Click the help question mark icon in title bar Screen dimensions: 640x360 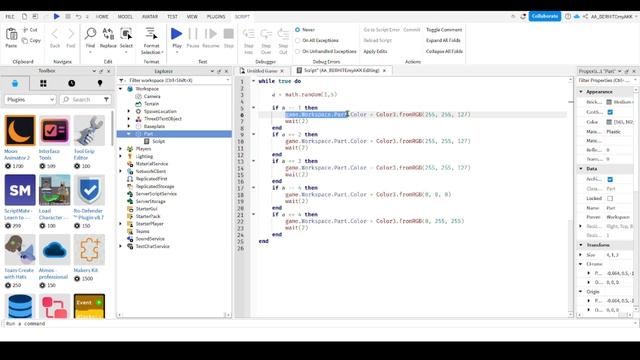pyautogui.click(x=568, y=16)
